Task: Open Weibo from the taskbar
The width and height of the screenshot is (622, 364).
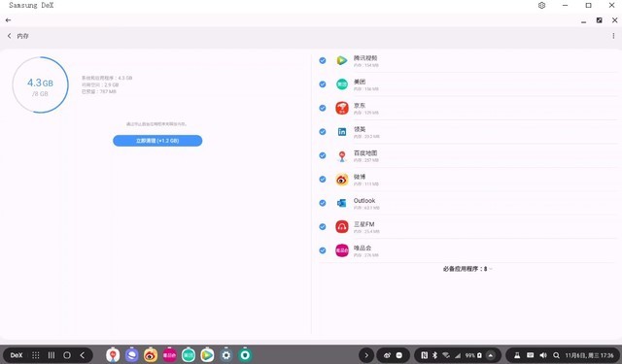Action: pyautogui.click(x=151, y=355)
